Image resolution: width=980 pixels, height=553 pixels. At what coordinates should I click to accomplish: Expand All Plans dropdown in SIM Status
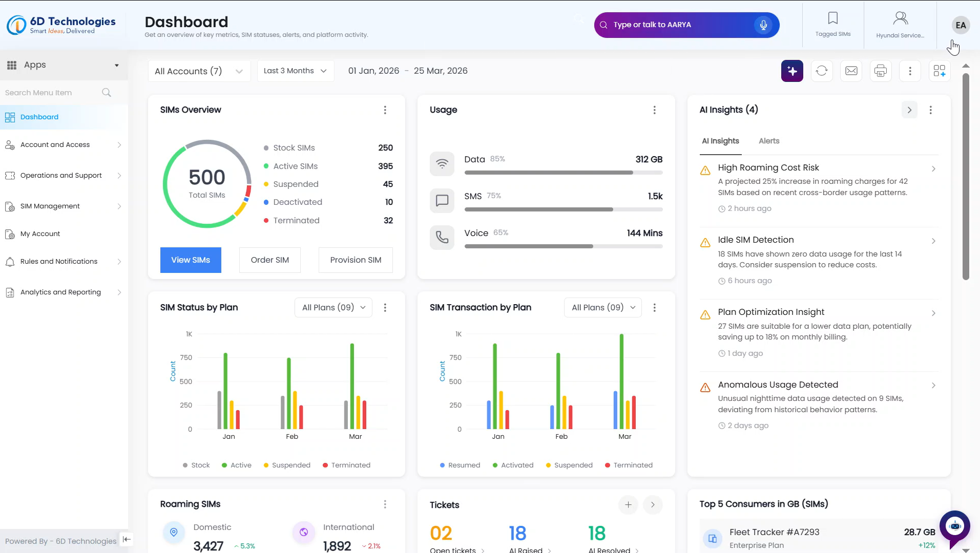coord(333,307)
